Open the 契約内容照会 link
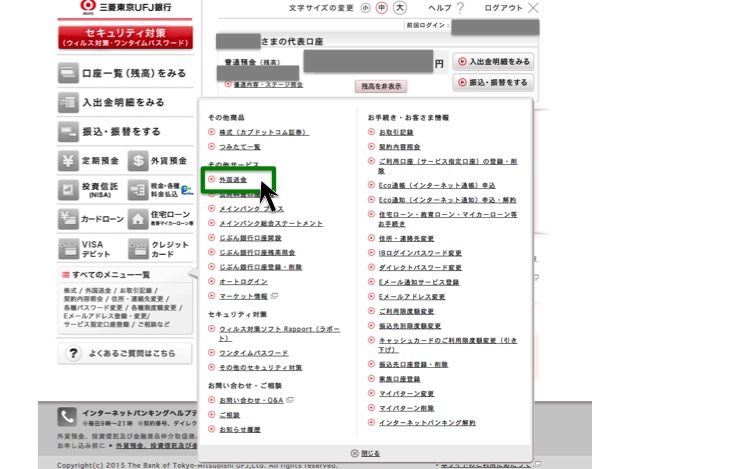This screenshot has height=469, width=750. (x=399, y=147)
